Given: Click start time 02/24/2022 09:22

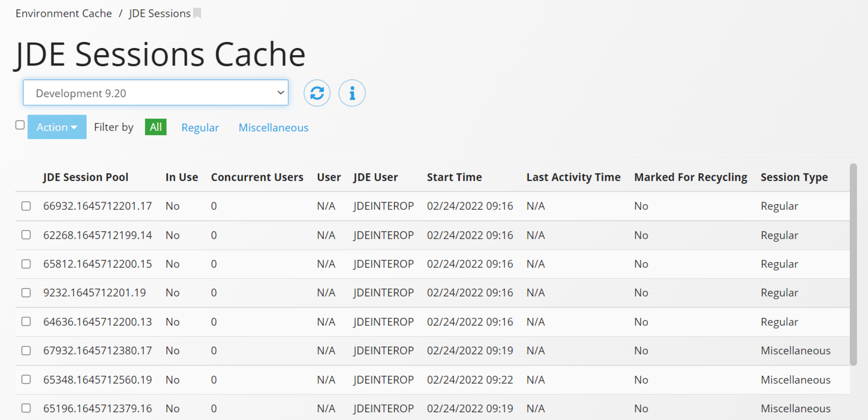Looking at the screenshot, I should [470, 380].
